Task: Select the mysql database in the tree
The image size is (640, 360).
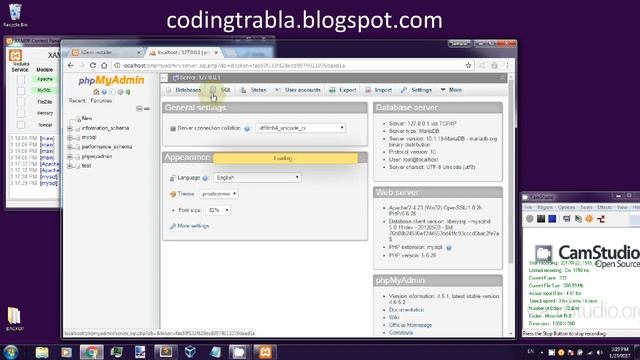Action: tap(89, 137)
